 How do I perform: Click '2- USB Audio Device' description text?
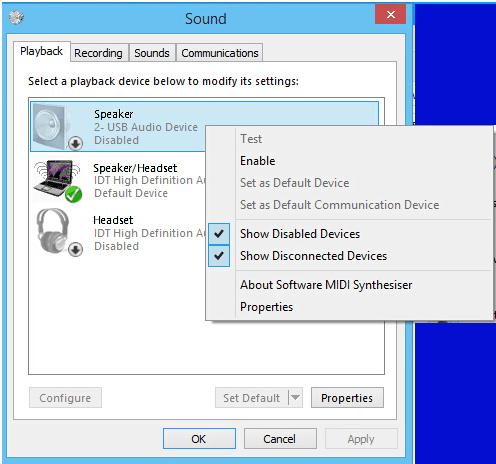click(x=146, y=127)
